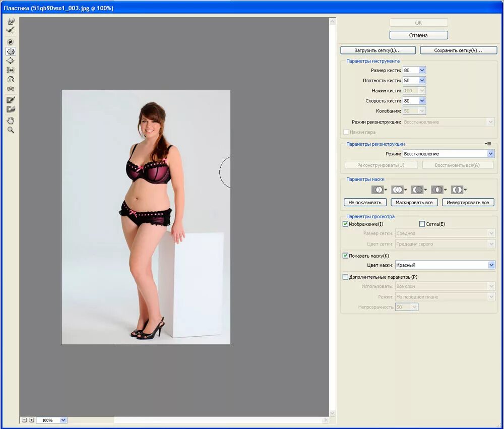The image size is (504, 429).
Task: Select the Zoom magnifier tool
Action: pos(11,130)
